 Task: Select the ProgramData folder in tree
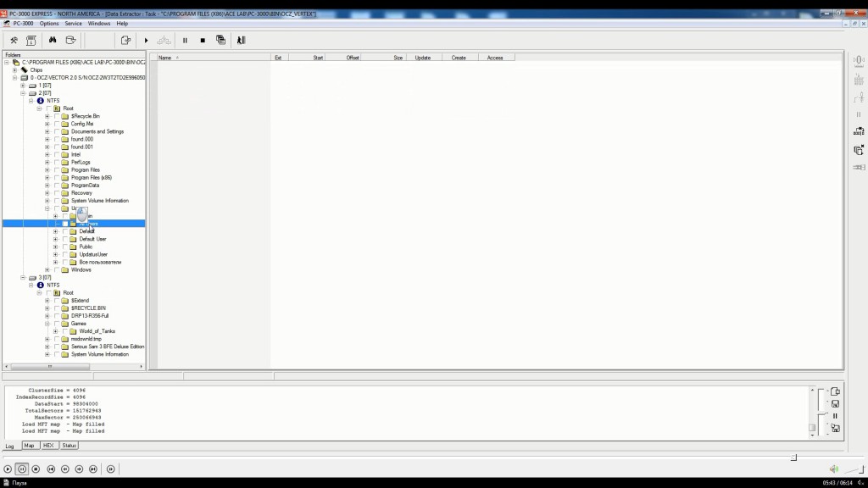point(86,186)
